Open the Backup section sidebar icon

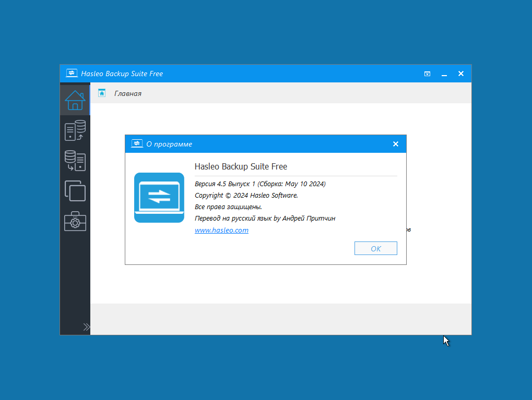click(75, 130)
